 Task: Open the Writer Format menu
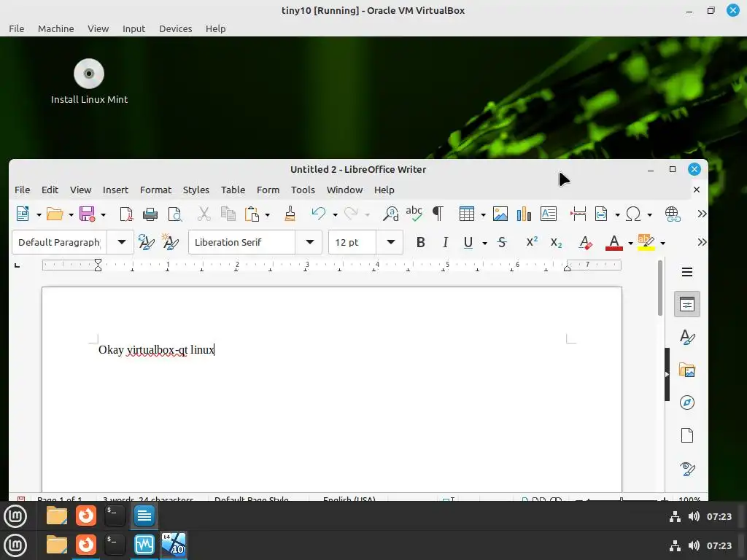(155, 190)
